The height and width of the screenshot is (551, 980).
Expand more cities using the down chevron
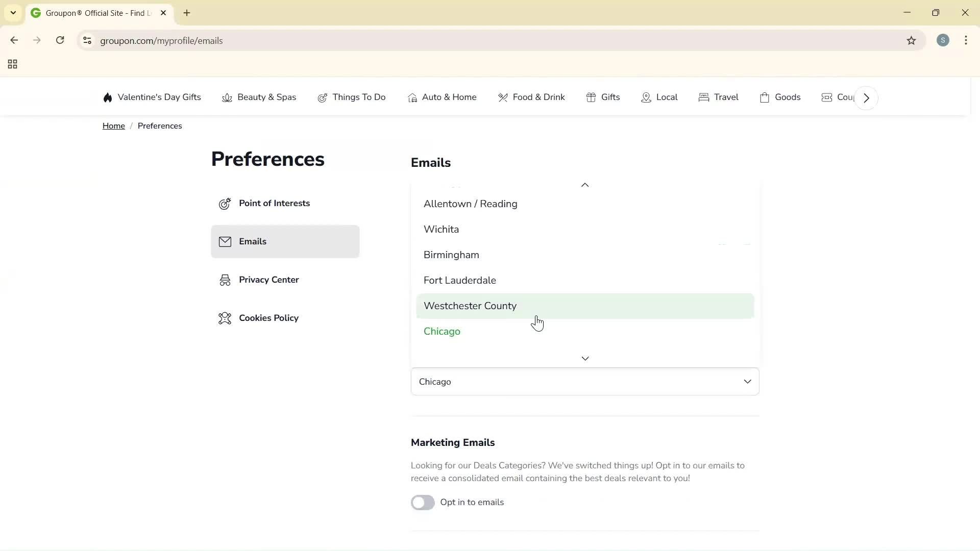585,358
